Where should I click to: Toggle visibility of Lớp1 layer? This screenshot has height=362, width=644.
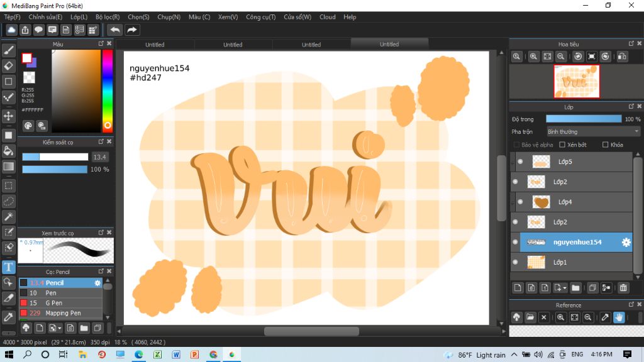516,262
